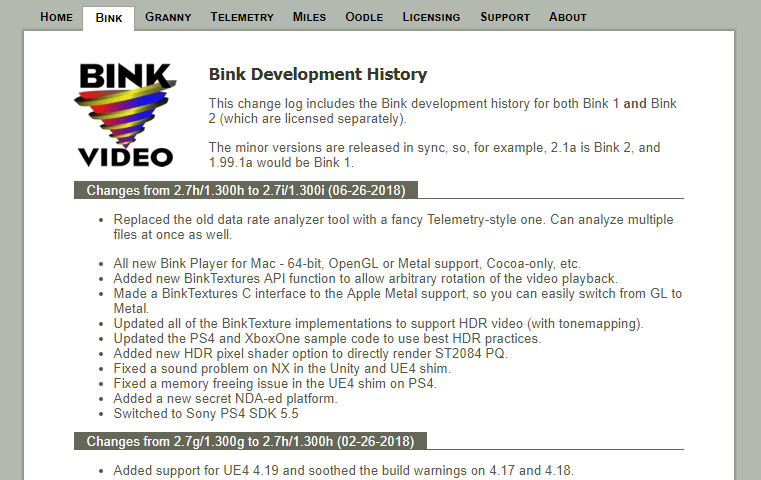Click the 'Replaced the old data rate analyzer' item
The height and width of the screenshot is (480, 761).
pyautogui.click(x=393, y=227)
